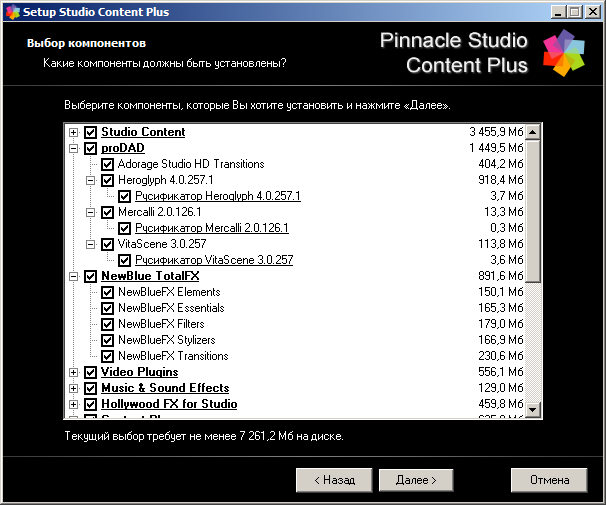
Task: Toggle the VitaScene 3.0.257 checkbox
Action: [107, 245]
